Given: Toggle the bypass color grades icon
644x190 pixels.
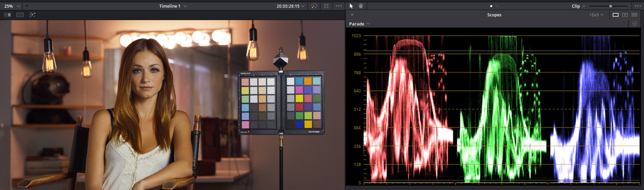Looking at the screenshot, I should tap(314, 6).
